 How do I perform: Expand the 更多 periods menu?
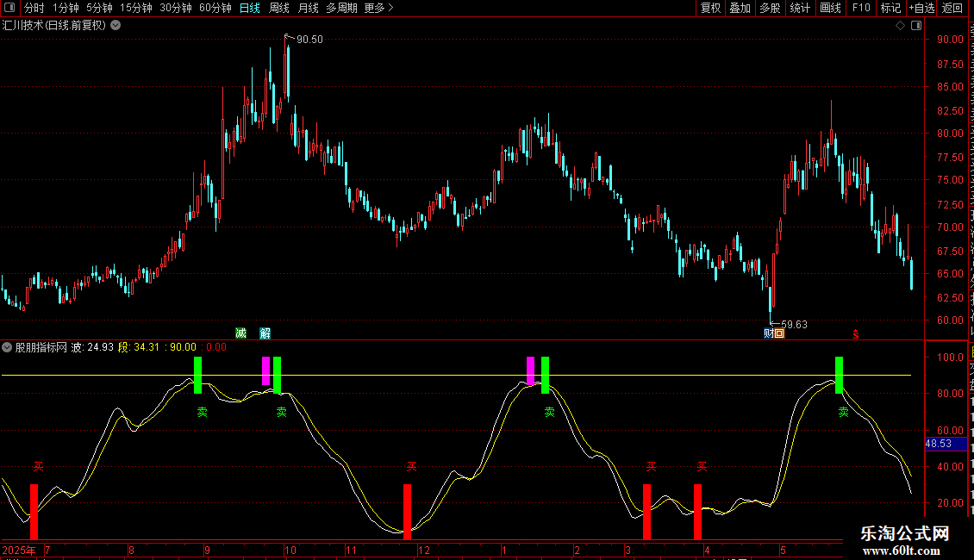[x=378, y=8]
